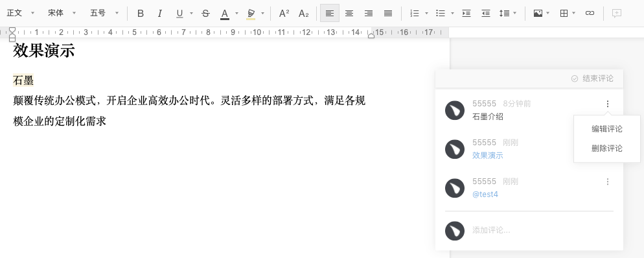Insert a numbered list
Image resolution: width=644 pixels, height=258 pixels.
415,13
